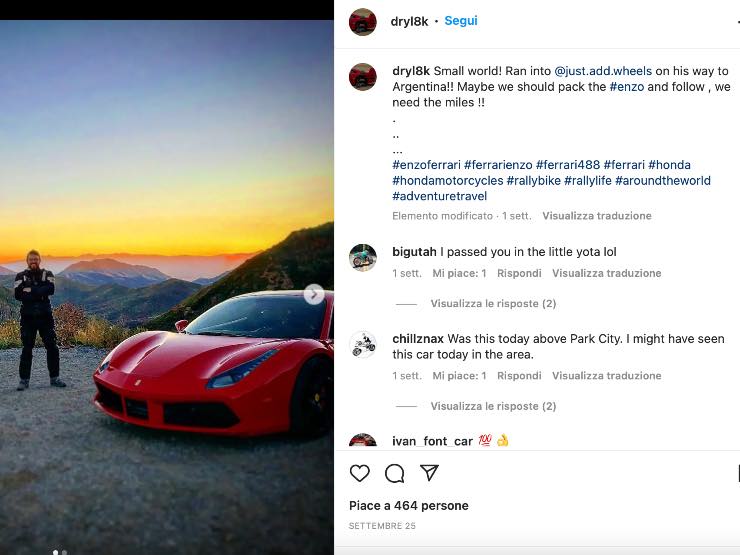Click dryl8k avatar beside caption

click(363, 77)
